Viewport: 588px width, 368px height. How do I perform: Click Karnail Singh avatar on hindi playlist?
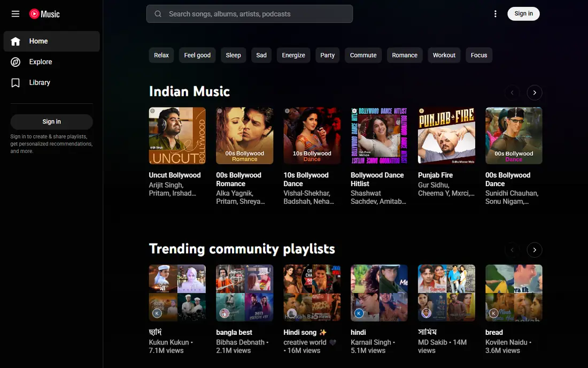[359, 313]
